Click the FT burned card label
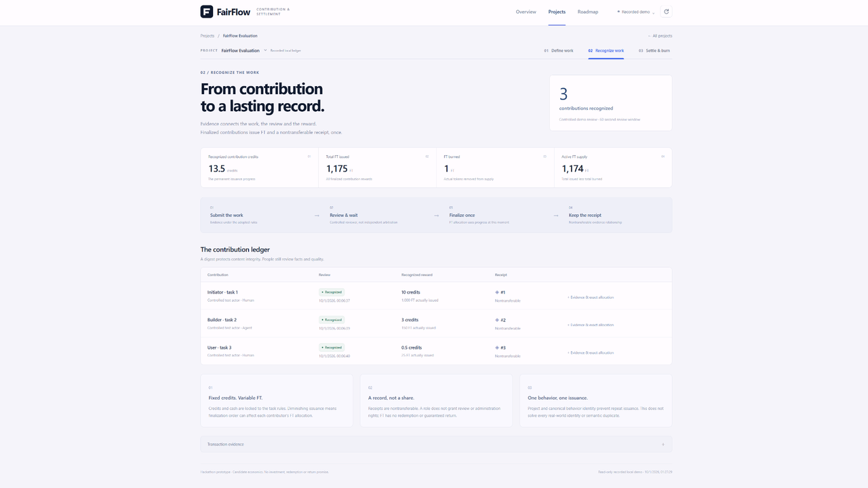868x488 pixels. tap(452, 157)
